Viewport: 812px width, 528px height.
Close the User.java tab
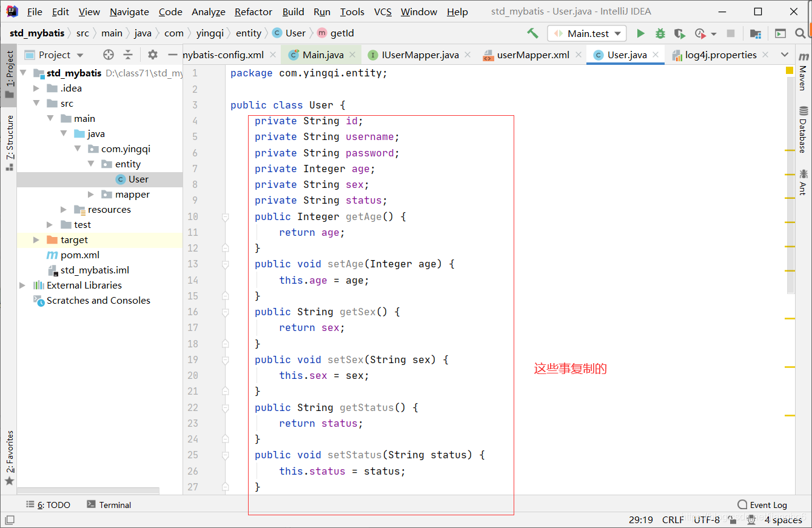656,55
